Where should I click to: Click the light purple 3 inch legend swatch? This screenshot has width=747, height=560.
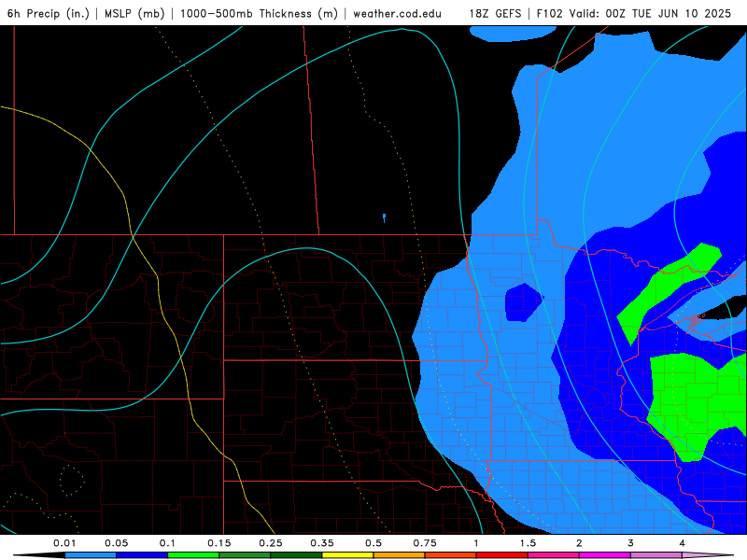tap(656, 555)
